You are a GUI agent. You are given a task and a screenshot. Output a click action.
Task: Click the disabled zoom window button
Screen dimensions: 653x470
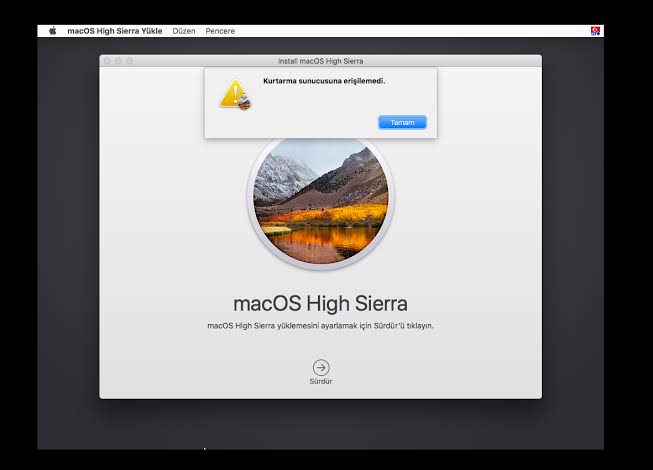point(130,61)
